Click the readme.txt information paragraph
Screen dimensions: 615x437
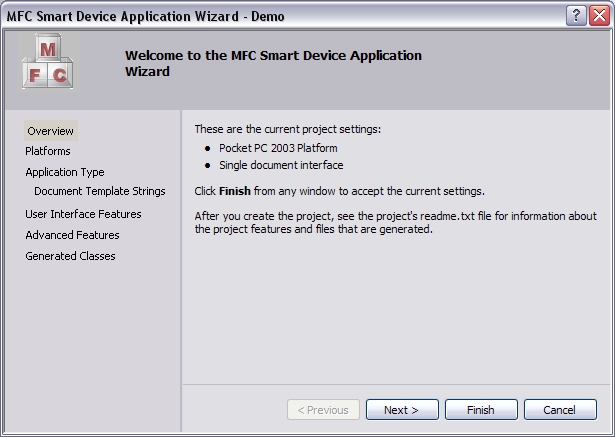pos(395,222)
